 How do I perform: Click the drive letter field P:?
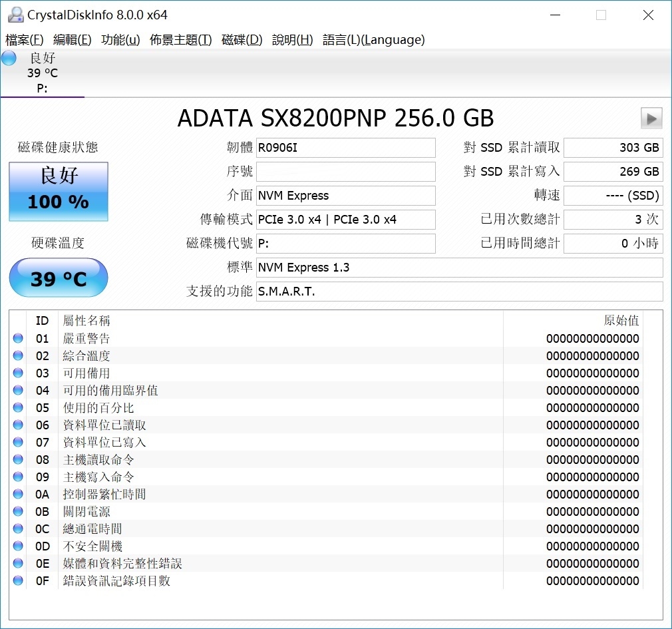click(346, 244)
